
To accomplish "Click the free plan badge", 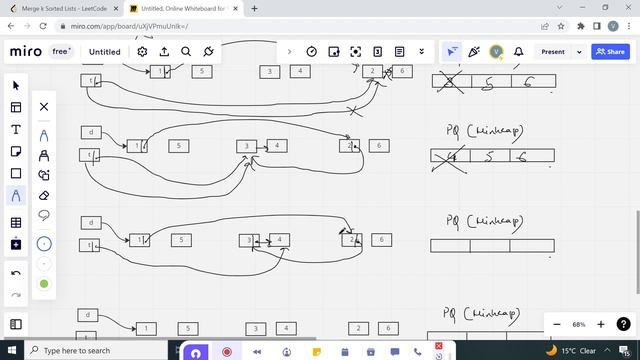I will pos(61,52).
